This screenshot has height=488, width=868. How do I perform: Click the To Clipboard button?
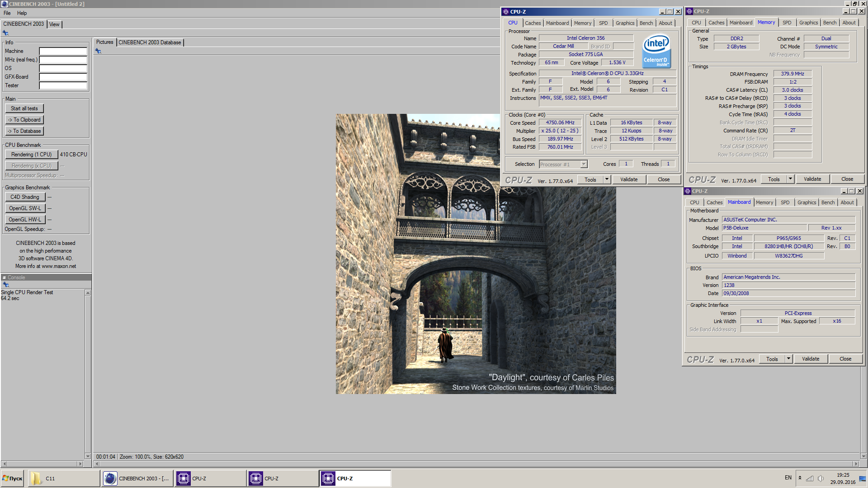[x=24, y=120]
